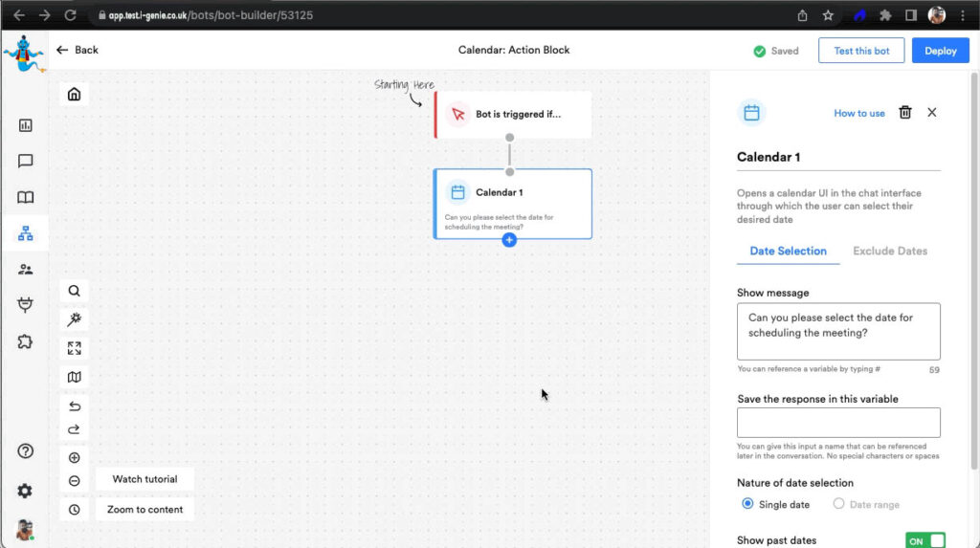Select the Date Selection tab
The image size is (980, 548).
tap(788, 251)
